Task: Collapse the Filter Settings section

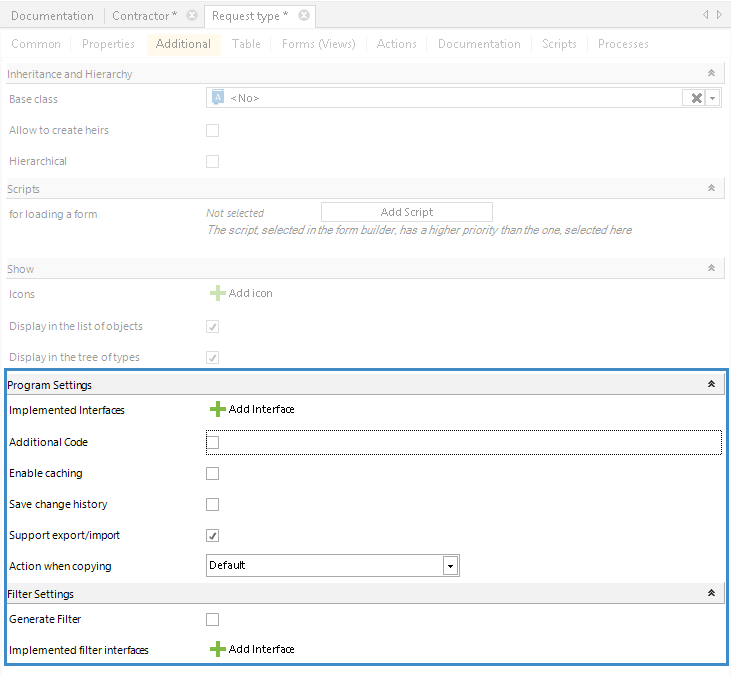Action: (x=711, y=594)
